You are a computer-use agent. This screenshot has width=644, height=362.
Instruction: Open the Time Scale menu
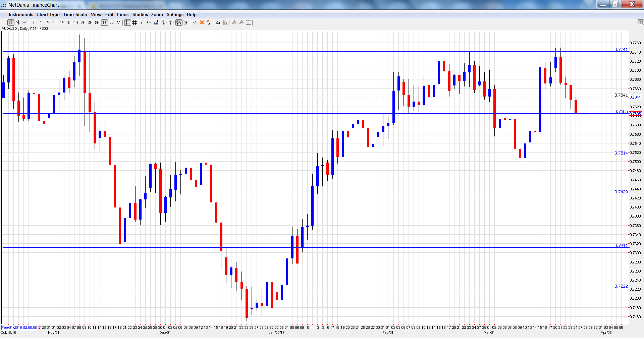[75, 15]
